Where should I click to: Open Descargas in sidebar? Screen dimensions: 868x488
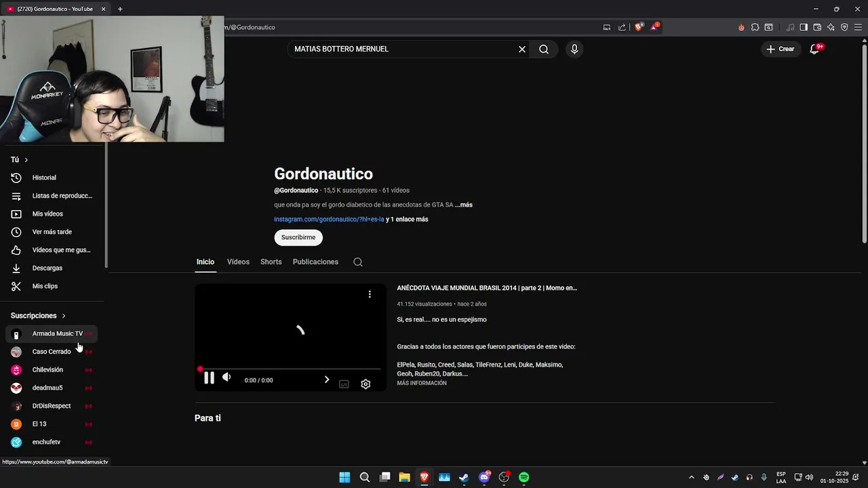[52, 268]
